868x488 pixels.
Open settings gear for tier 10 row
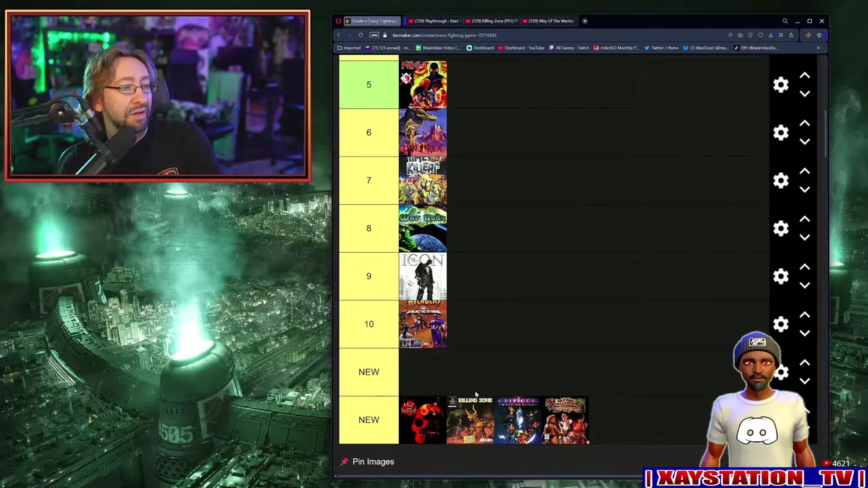click(781, 324)
